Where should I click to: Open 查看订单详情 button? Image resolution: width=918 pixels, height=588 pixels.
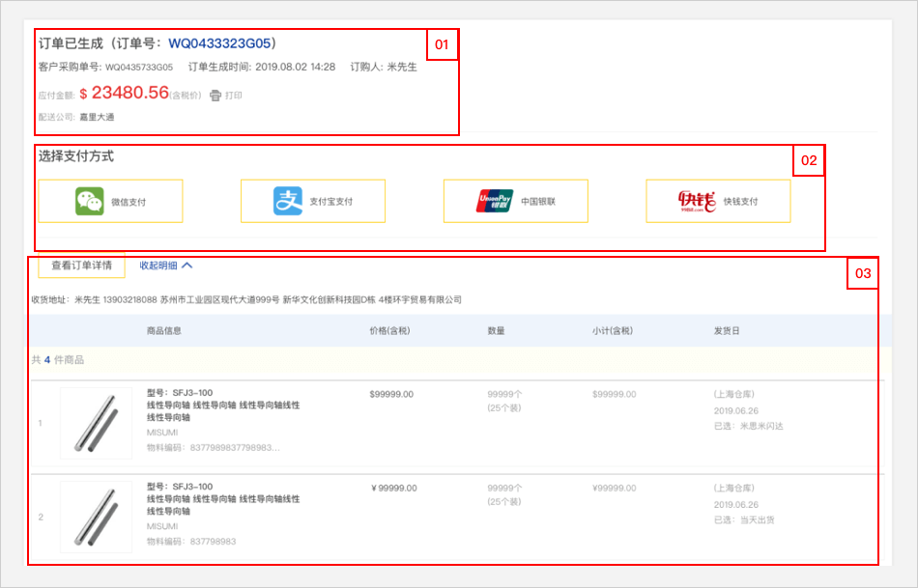coord(81,265)
